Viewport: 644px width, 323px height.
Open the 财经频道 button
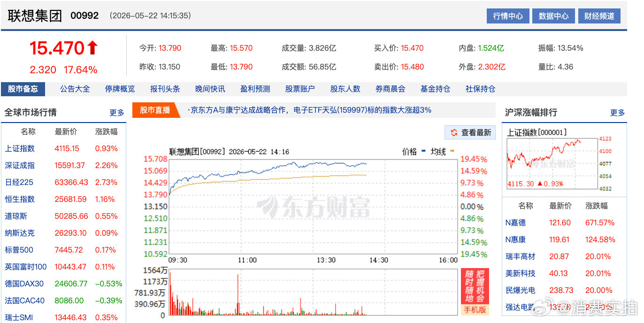point(599,16)
